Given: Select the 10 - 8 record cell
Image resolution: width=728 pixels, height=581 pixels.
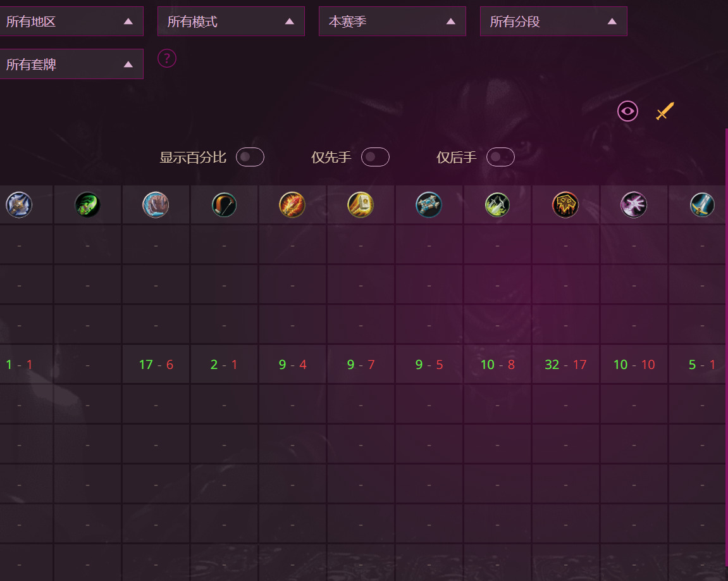Looking at the screenshot, I should click(497, 365).
